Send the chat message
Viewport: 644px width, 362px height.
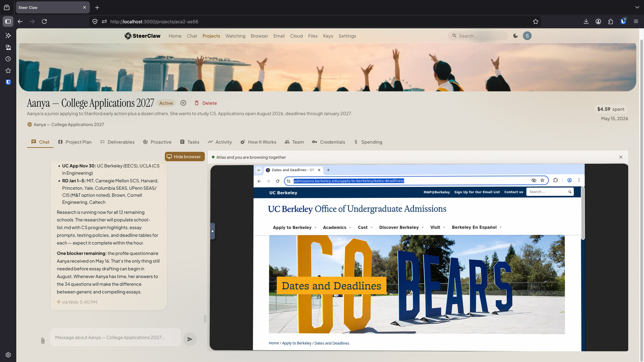190,339
